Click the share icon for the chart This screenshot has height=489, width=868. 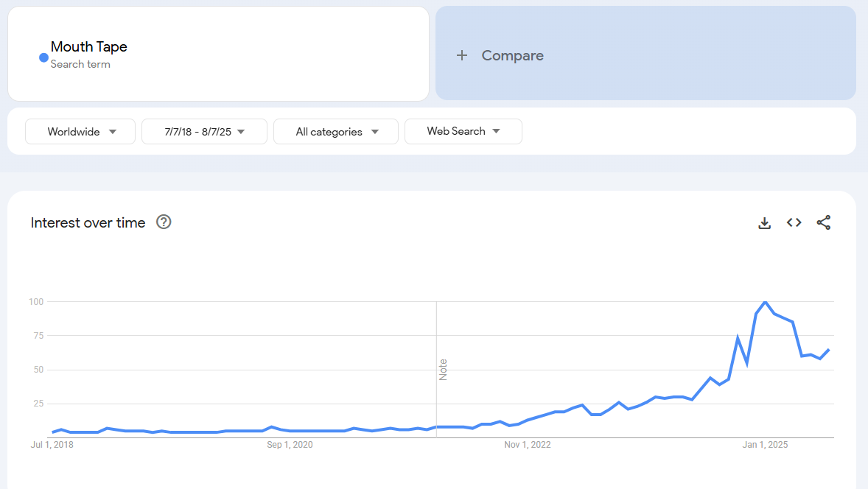[824, 222]
